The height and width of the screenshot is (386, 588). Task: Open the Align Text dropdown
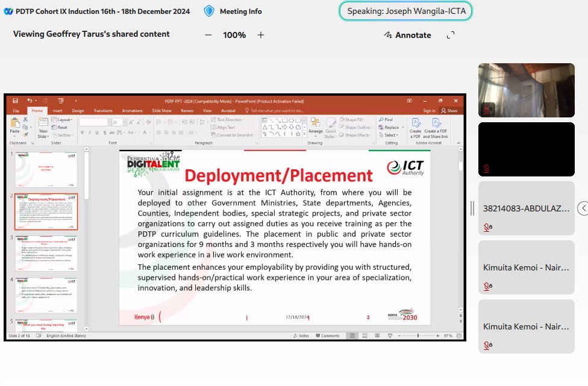pyautogui.click(x=224, y=128)
